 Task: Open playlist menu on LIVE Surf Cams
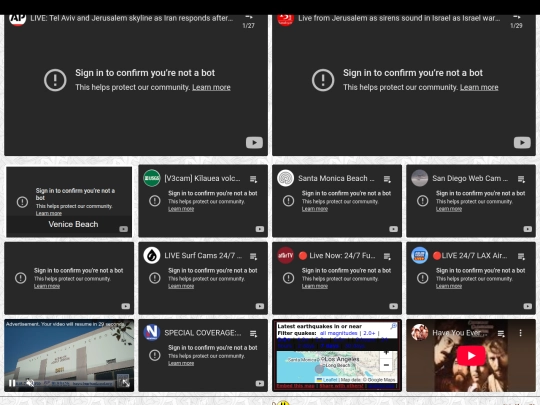[253, 256]
